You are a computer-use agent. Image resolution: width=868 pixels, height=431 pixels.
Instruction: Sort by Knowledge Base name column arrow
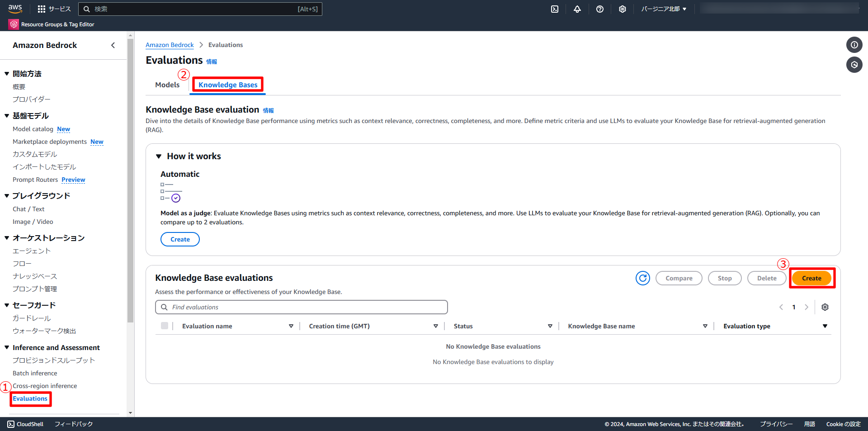click(x=705, y=326)
